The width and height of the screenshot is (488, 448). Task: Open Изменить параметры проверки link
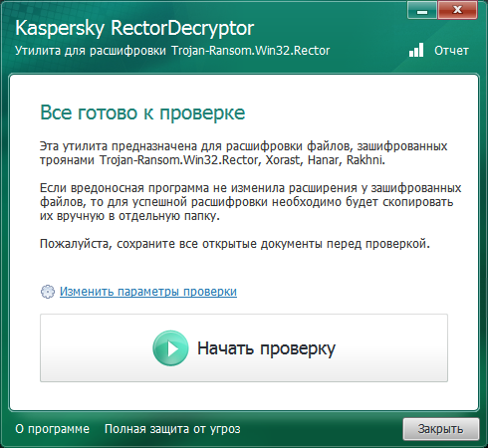tap(148, 292)
